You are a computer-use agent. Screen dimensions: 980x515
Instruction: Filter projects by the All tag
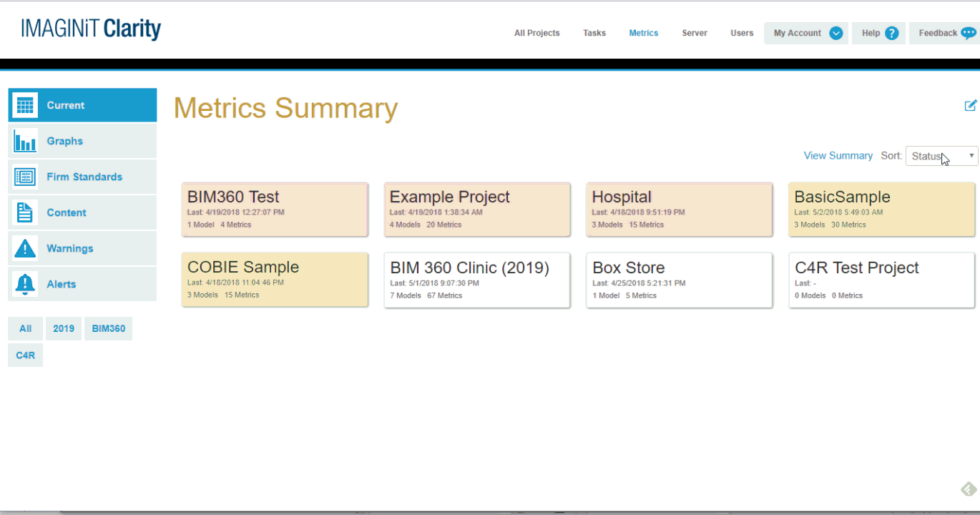(x=26, y=328)
